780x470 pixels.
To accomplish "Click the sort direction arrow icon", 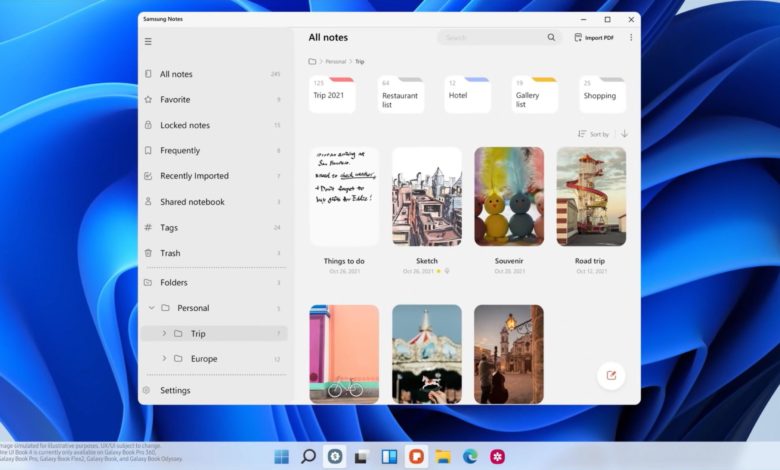I will (x=624, y=134).
